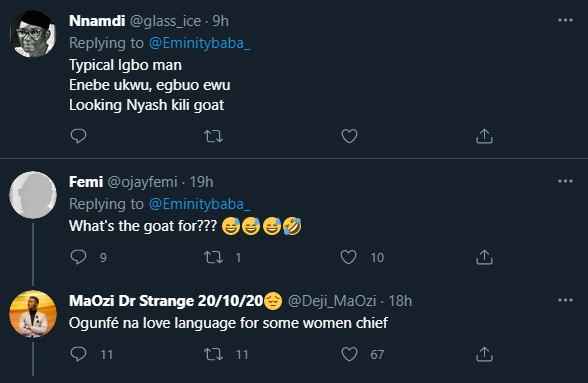Open more options on Femi's tweet
Screen dimensions: 588x383
[565, 181]
